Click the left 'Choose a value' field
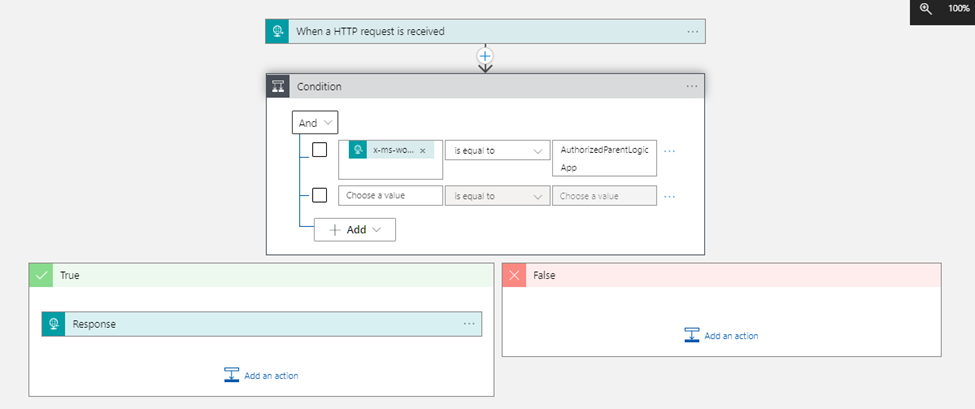This screenshot has height=409, width=975. pos(390,195)
